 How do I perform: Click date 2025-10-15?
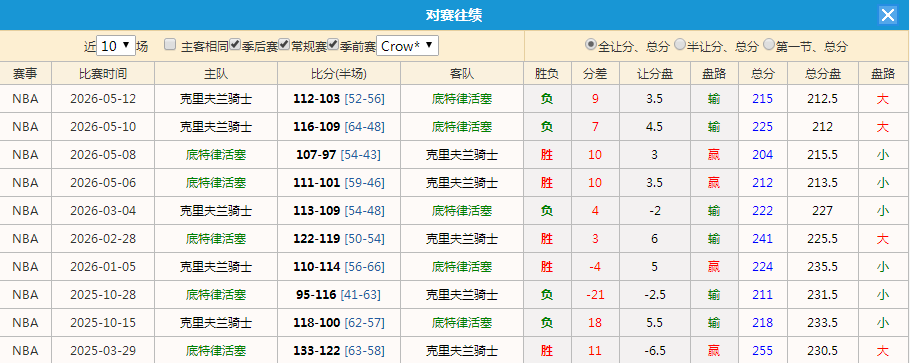tap(103, 323)
